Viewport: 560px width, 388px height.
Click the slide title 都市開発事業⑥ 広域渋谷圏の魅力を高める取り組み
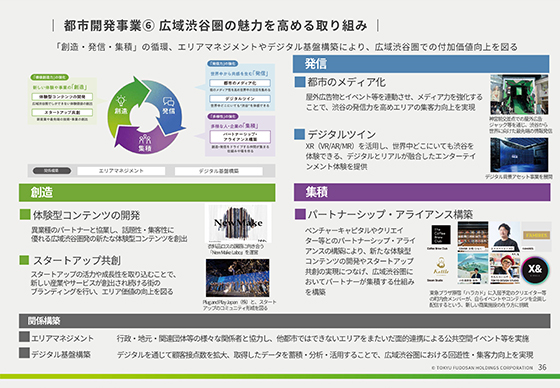tap(215, 26)
